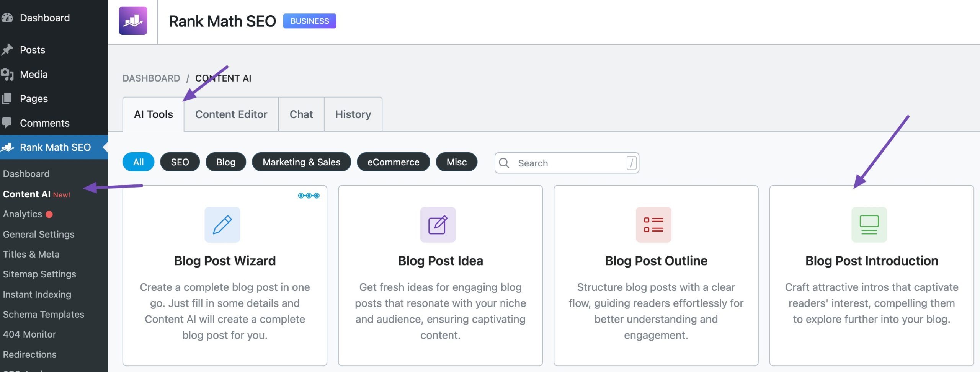The height and width of the screenshot is (372, 980).
Task: Open 404 Monitor submenu link
Action: tap(29, 334)
